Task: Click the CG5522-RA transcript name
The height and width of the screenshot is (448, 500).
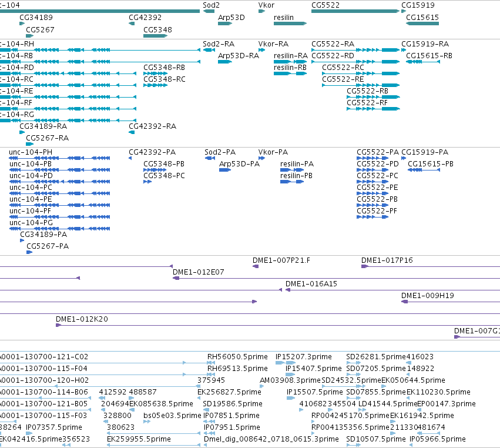Action: [x=333, y=44]
